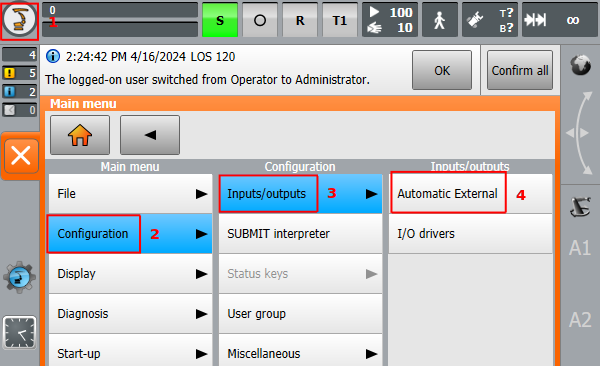Open the T1 operating mode indicator
Screen dimensions: 600x366
[340, 20]
